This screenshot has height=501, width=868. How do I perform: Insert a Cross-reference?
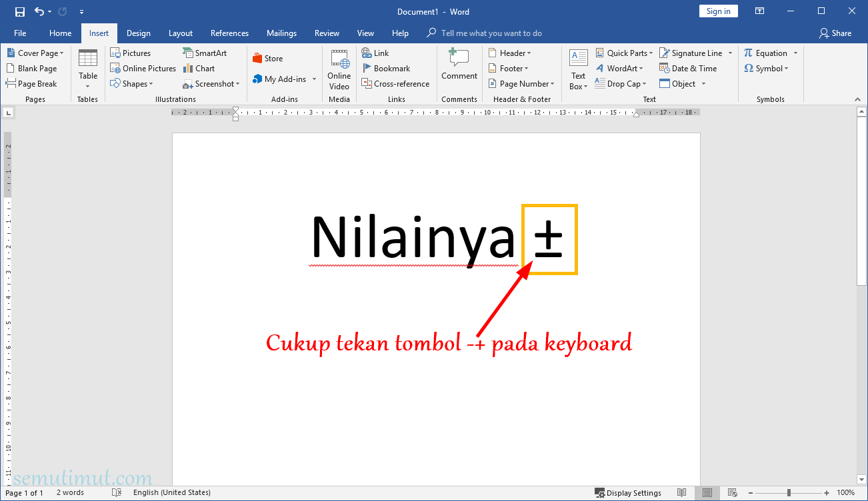coord(396,83)
